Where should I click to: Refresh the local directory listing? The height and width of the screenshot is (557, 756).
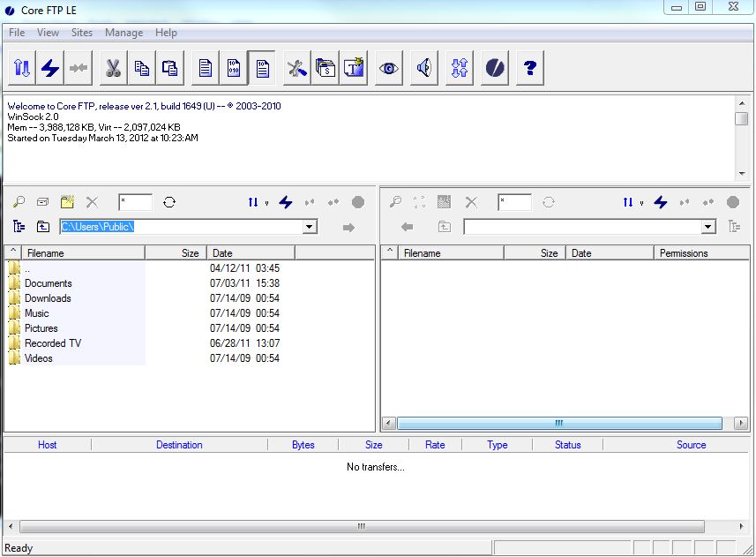click(169, 202)
